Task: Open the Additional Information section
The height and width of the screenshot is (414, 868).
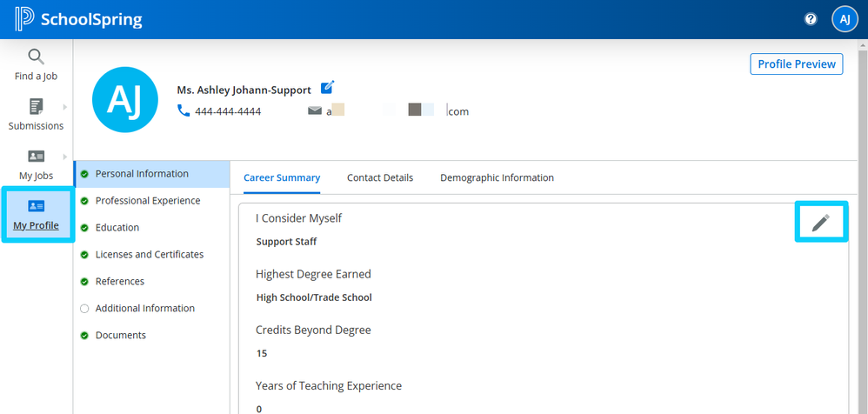Action: (144, 309)
